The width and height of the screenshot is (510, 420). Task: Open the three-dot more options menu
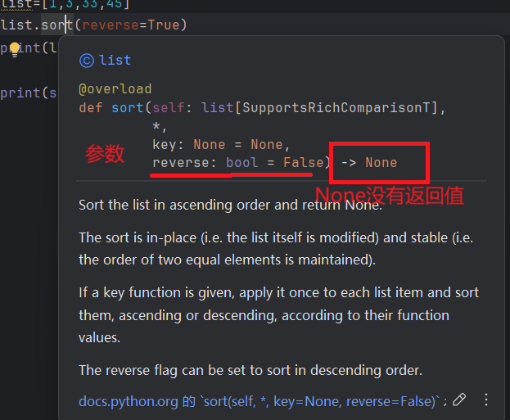pos(486,400)
